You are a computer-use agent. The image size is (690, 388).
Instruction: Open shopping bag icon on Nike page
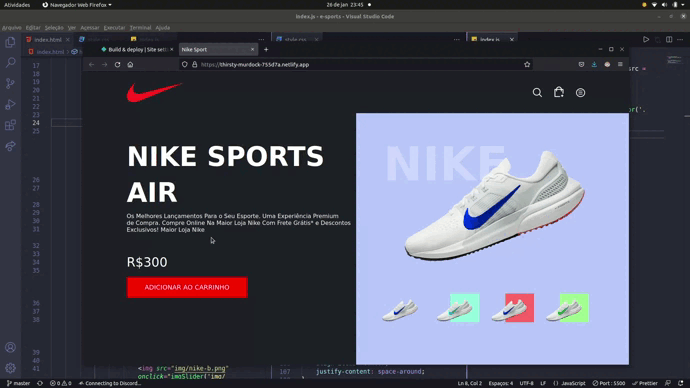coord(559,92)
